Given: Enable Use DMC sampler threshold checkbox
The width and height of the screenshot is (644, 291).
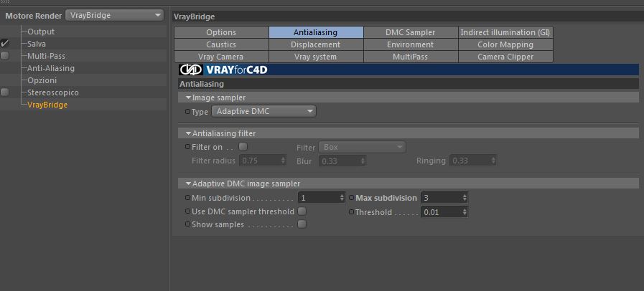Looking at the screenshot, I should pos(302,211).
